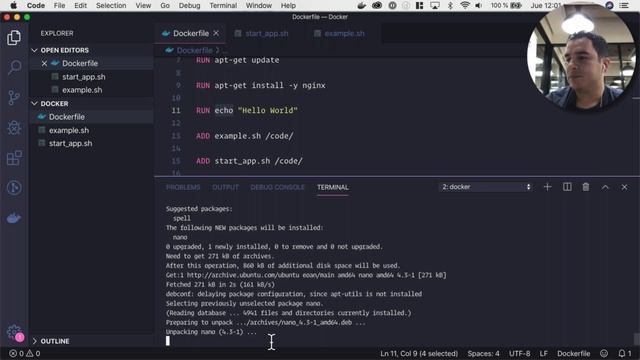Create a new terminal with plus icon
Viewport: 640px width, 360px height.
point(547,187)
